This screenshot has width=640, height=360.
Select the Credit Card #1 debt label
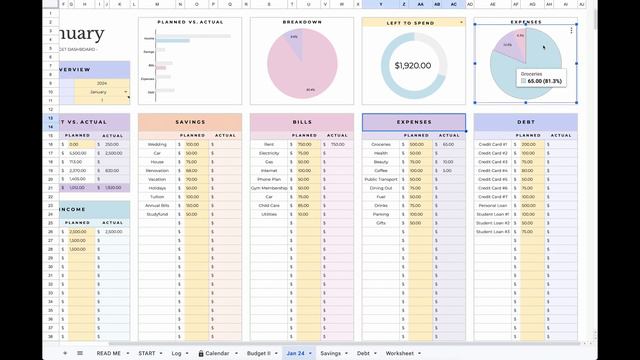coord(493,144)
